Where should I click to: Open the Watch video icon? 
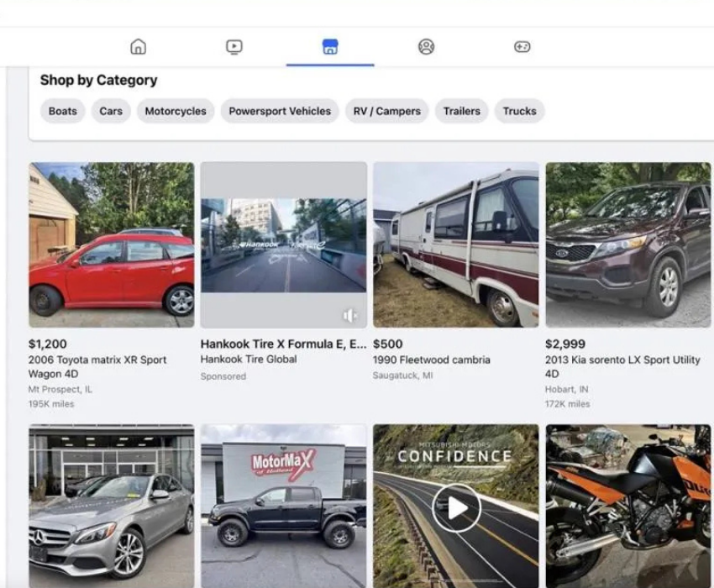pyautogui.click(x=234, y=47)
